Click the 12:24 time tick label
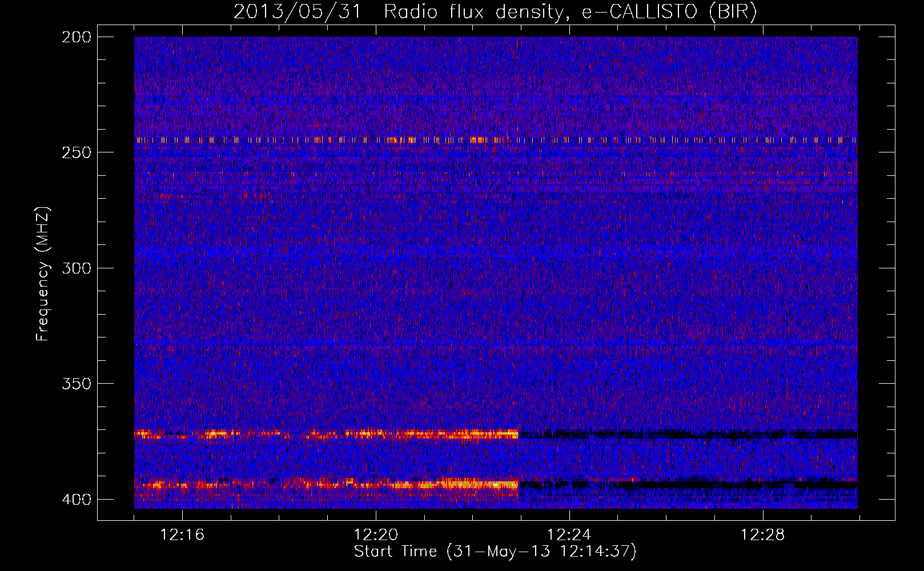This screenshot has width=924, height=571. pyautogui.click(x=569, y=535)
